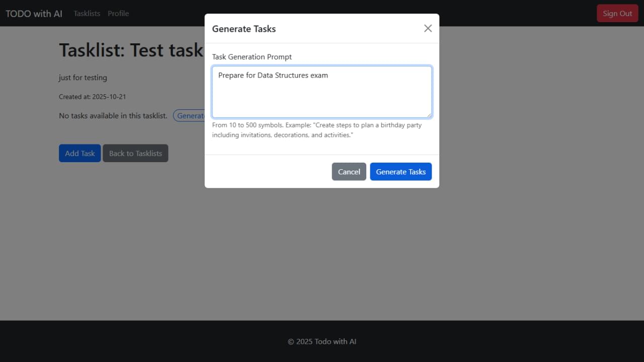This screenshot has height=362, width=644.
Task: Click the prompt length hint example text
Action: (316, 130)
